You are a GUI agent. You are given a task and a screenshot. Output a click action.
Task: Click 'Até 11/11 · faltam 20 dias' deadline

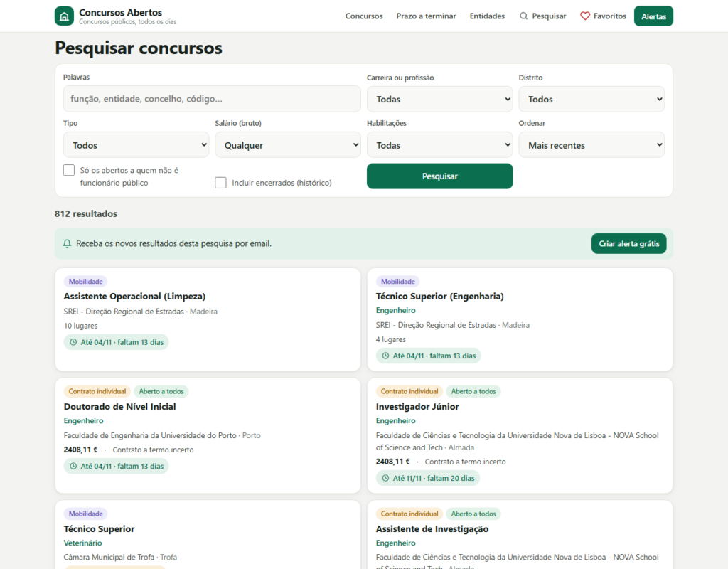click(428, 478)
